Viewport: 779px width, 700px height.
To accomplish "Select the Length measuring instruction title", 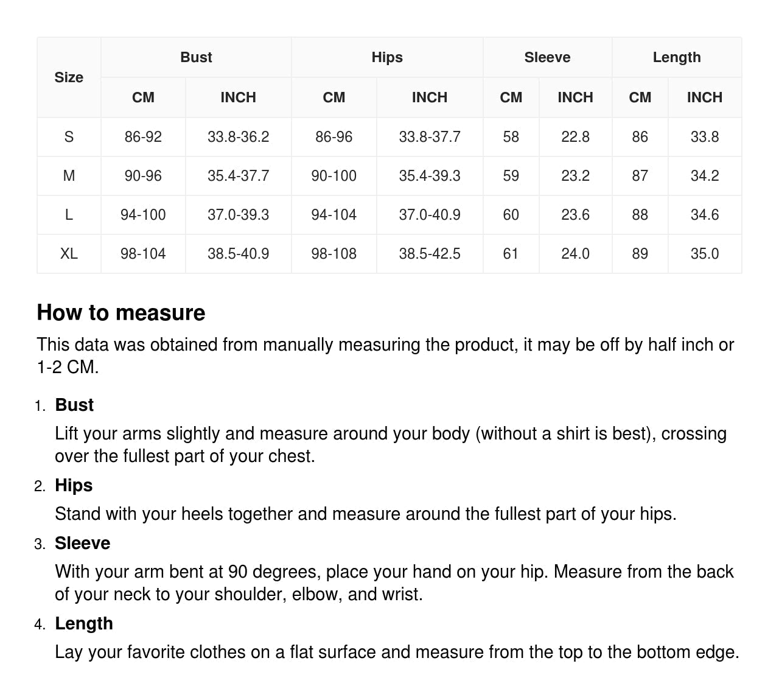I will coord(84,623).
